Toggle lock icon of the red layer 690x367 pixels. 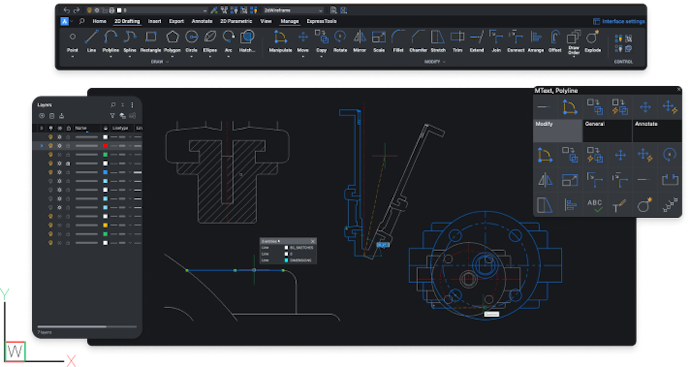tap(68, 146)
